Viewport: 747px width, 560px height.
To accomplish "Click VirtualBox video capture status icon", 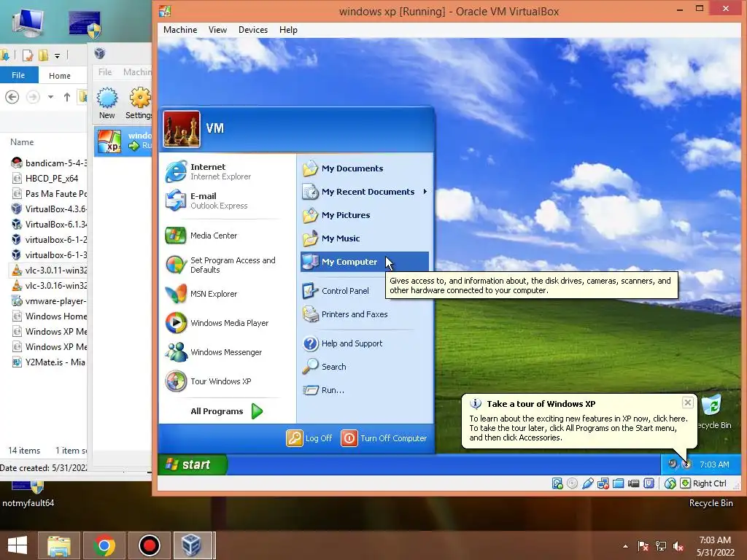I will click(x=633, y=483).
